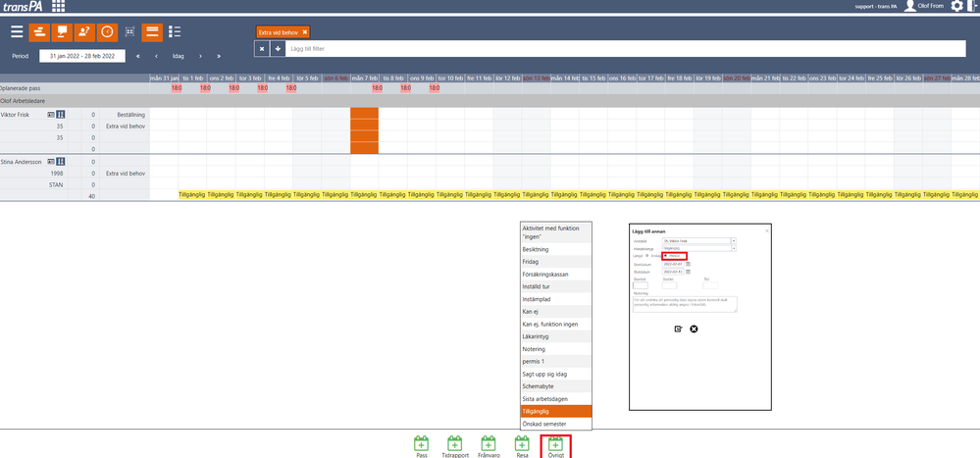The height and width of the screenshot is (458, 980).
Task: Close the Lägg till annan dialog
Action: click(767, 230)
